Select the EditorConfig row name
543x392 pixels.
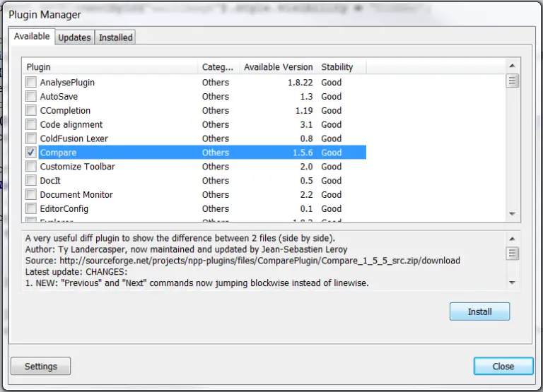[x=64, y=208]
